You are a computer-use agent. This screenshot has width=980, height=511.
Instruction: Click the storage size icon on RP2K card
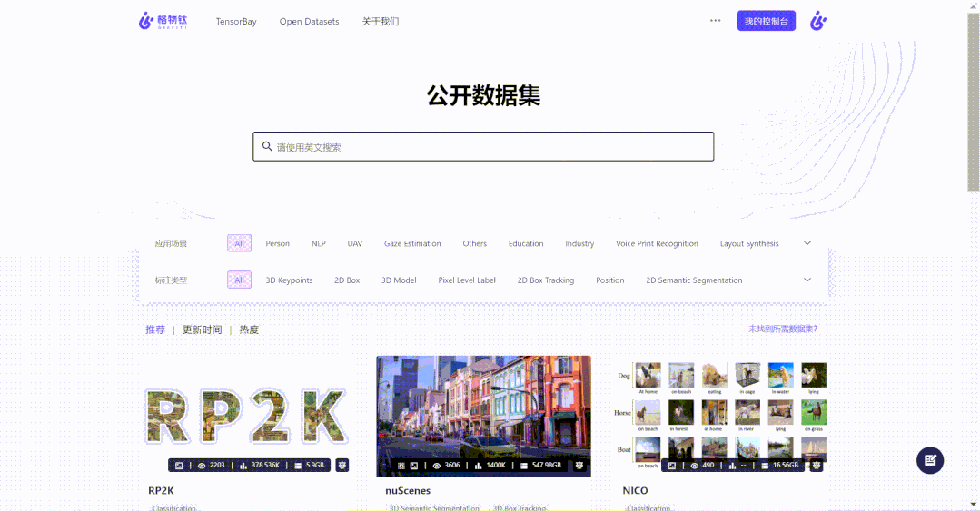(x=298, y=466)
